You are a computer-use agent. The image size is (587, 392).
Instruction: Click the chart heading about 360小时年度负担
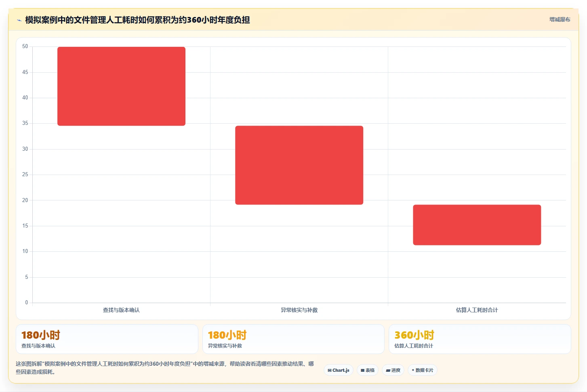coord(137,20)
